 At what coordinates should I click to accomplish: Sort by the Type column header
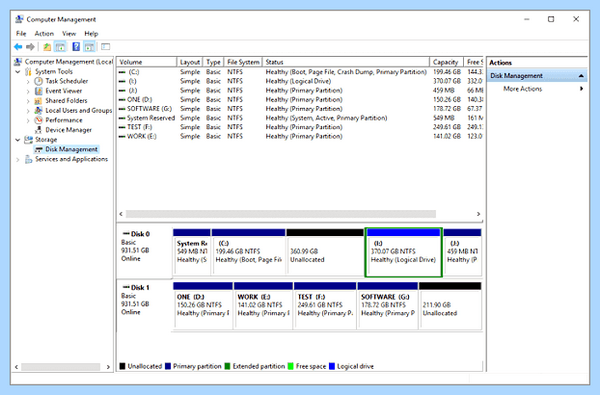click(x=214, y=62)
